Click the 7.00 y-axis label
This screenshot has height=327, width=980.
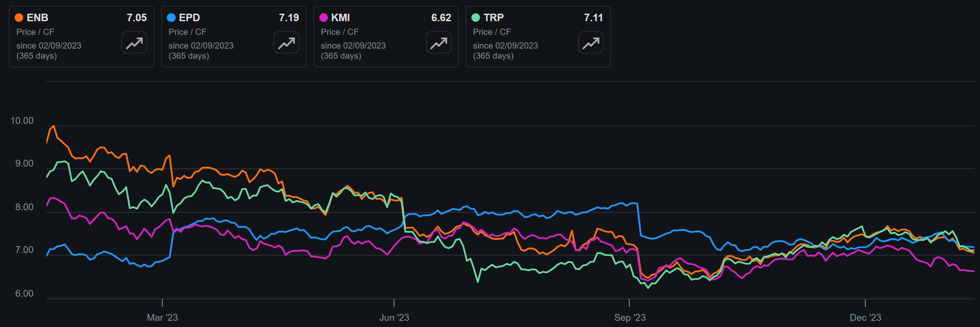point(24,250)
